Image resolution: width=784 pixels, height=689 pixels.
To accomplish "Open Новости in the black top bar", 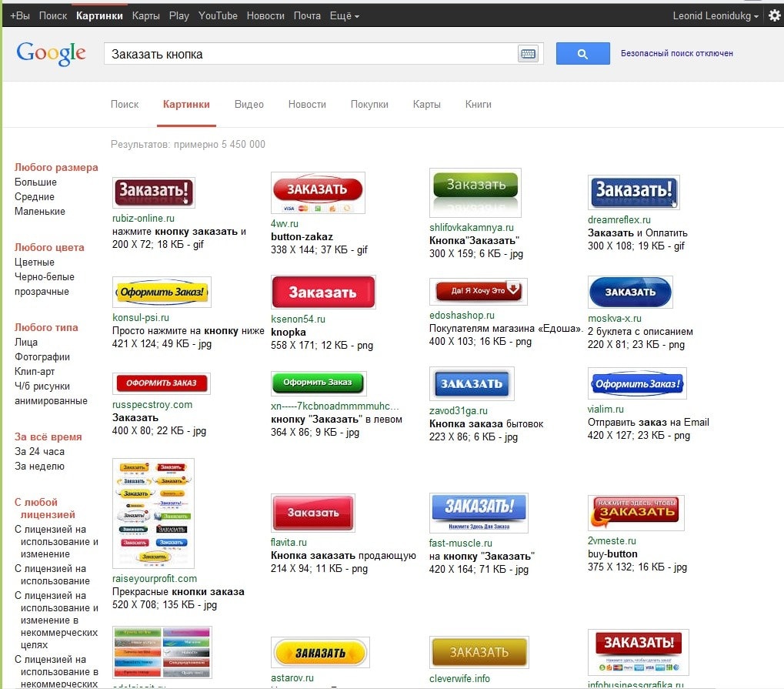I will pyautogui.click(x=265, y=16).
